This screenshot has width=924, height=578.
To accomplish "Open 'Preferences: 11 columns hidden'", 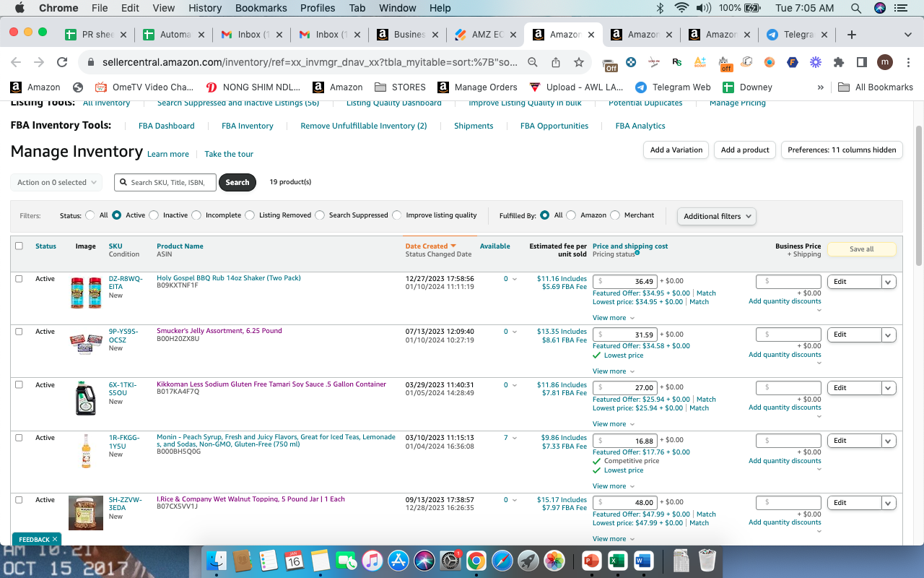I will pyautogui.click(x=842, y=150).
